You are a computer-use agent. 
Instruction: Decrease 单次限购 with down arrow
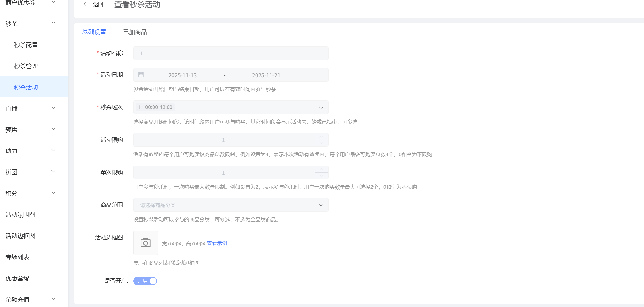321,176
